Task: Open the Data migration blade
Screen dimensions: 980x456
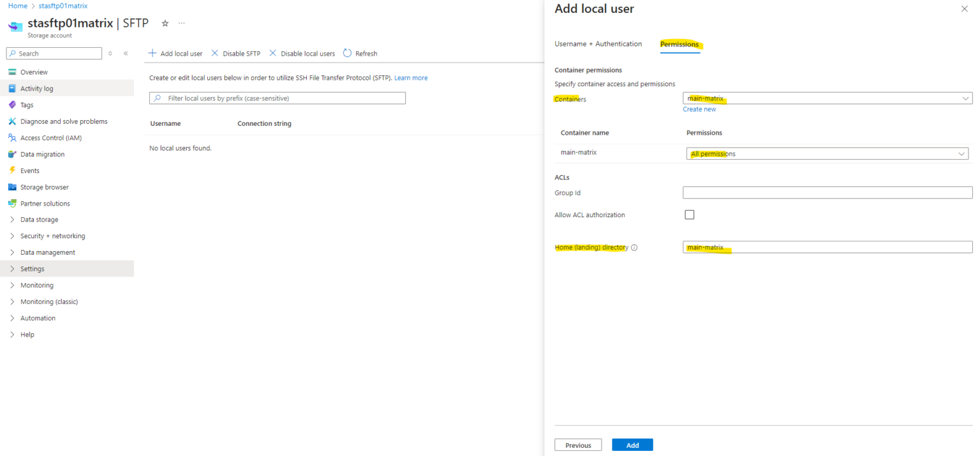Action: (x=43, y=154)
